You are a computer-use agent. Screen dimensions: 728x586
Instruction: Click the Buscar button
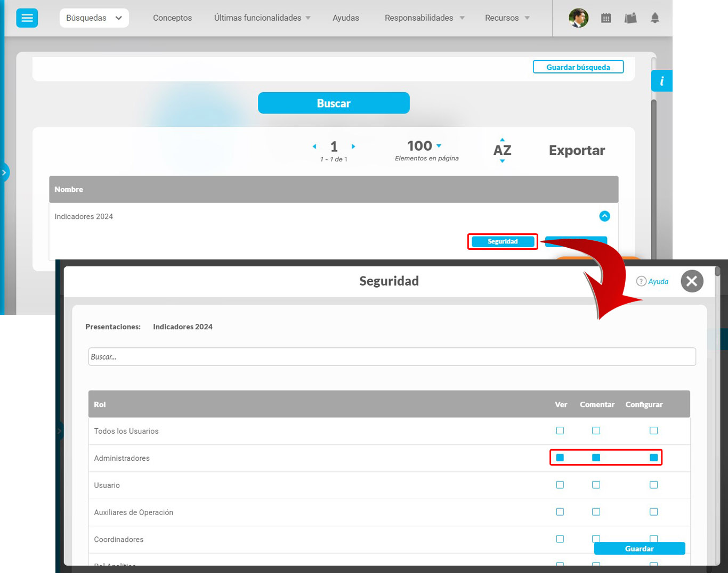pos(334,103)
